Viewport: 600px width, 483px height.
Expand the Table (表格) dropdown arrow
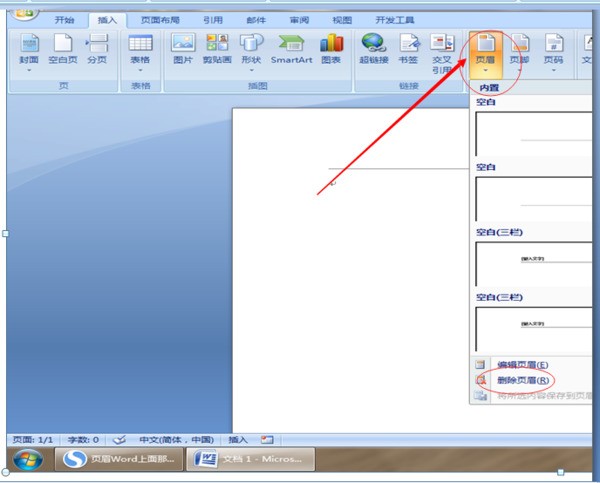tap(140, 70)
